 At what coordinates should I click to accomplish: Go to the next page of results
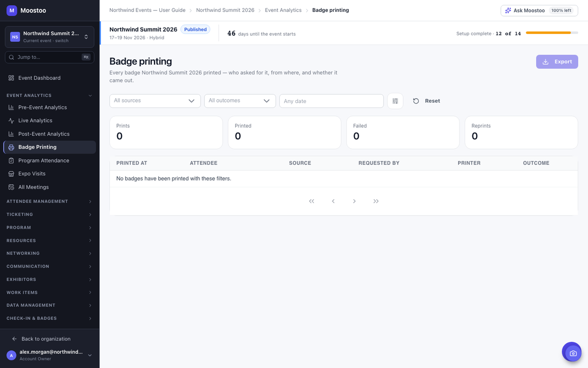[354, 201]
